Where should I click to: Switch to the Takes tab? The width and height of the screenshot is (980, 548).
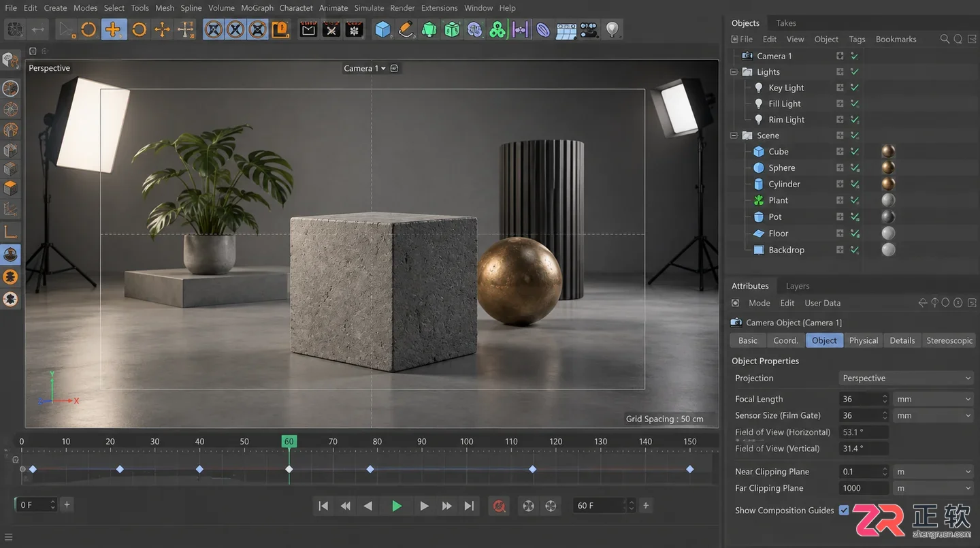[x=786, y=23]
